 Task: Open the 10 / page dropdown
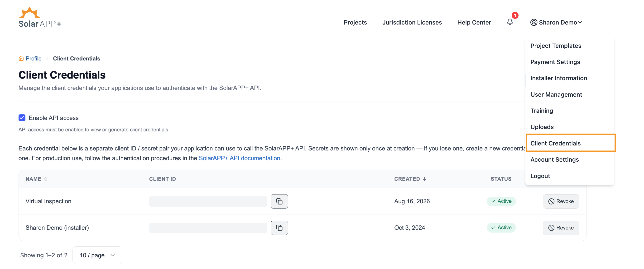97,255
